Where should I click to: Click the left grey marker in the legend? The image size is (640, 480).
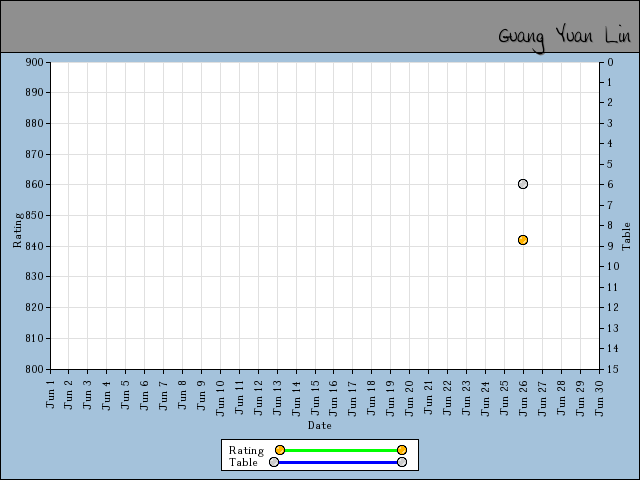[x=274, y=462]
